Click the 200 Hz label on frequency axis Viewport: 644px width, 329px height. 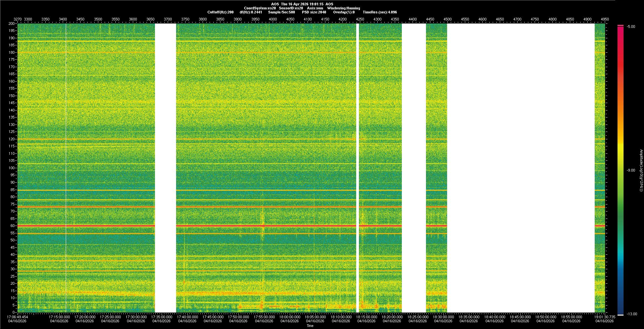(12, 23)
